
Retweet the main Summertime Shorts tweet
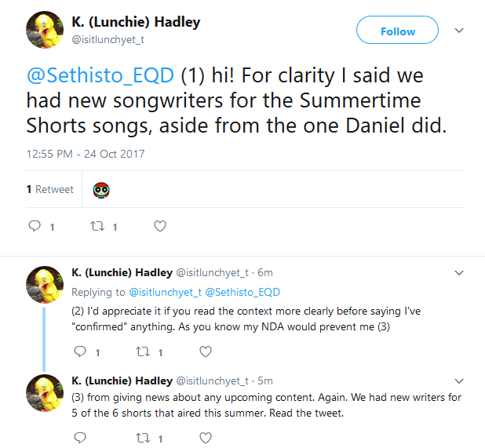click(x=97, y=227)
